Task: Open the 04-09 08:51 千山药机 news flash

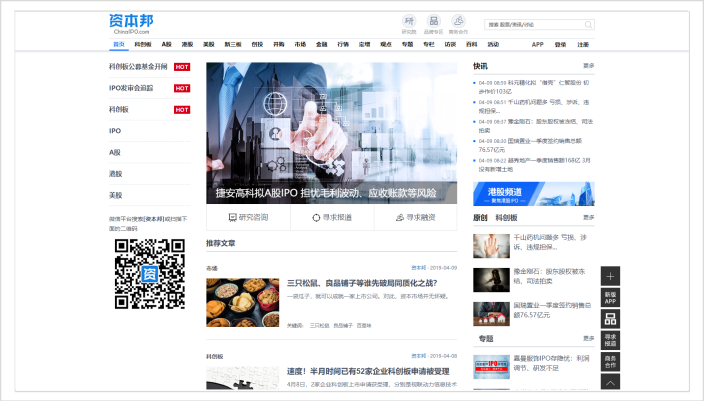Action: pos(534,106)
